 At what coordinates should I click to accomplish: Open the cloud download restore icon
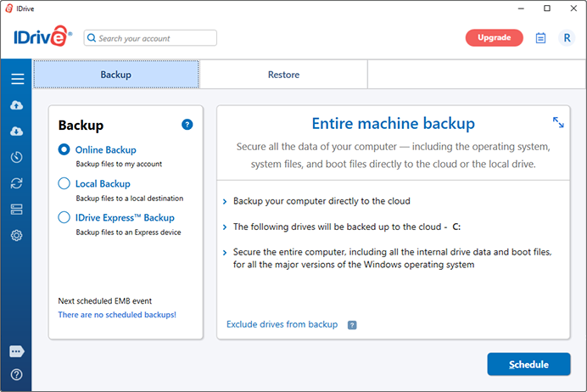click(16, 131)
